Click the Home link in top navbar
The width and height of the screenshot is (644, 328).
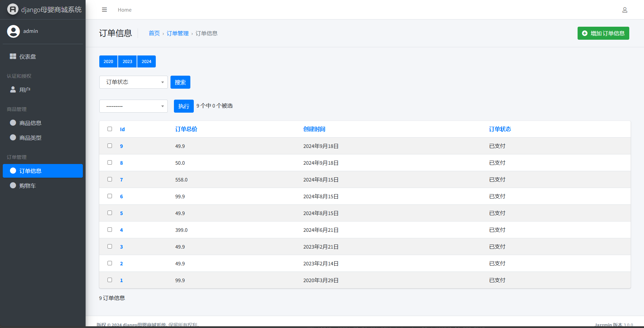pyautogui.click(x=125, y=10)
